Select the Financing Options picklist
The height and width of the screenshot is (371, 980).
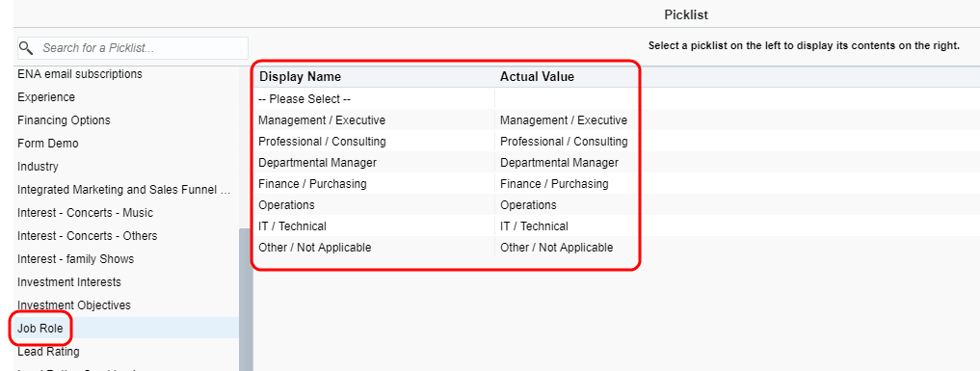click(64, 119)
